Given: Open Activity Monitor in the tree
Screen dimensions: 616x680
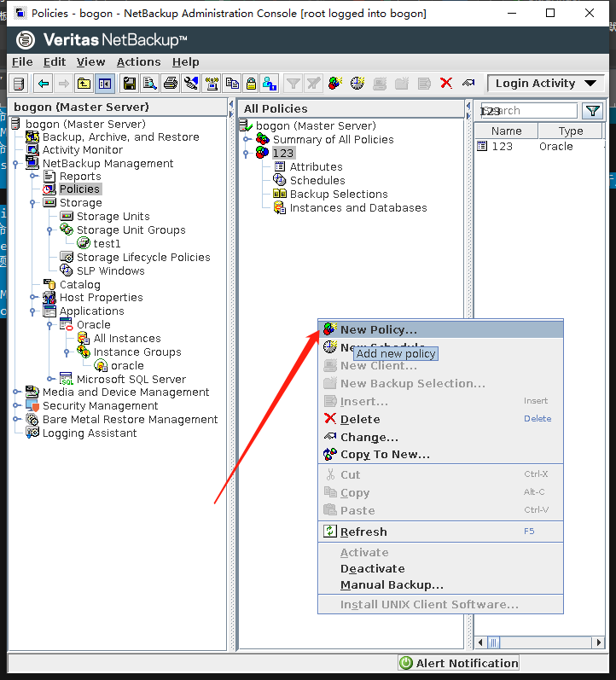Looking at the screenshot, I should point(83,150).
